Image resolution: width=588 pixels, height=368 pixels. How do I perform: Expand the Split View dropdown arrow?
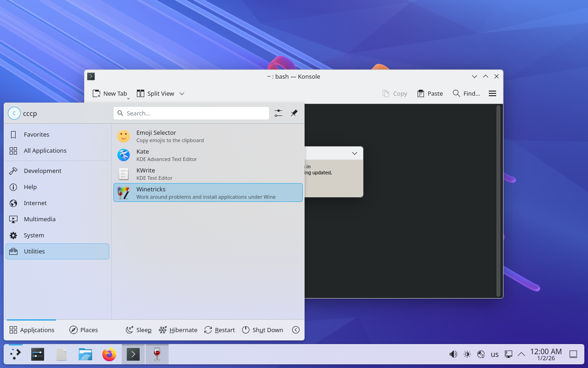(182, 93)
